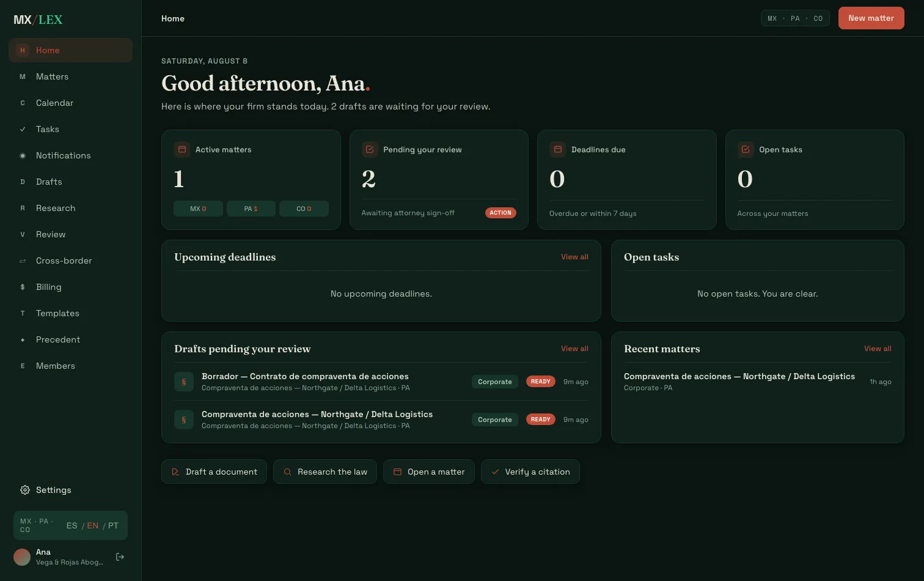The image size is (924, 581).
Task: Click the 'Awaiting attorney sign-off' text
Action: (x=408, y=213)
